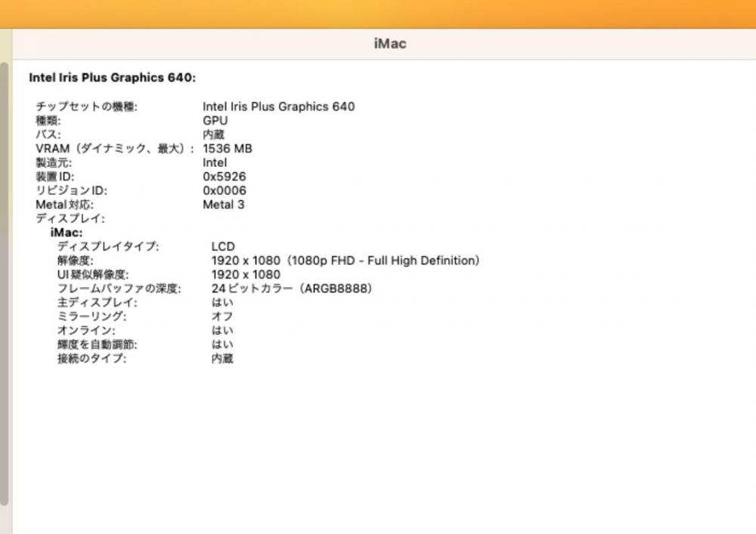
Task: Click the 接続のタイプ label
Action: click(92, 358)
